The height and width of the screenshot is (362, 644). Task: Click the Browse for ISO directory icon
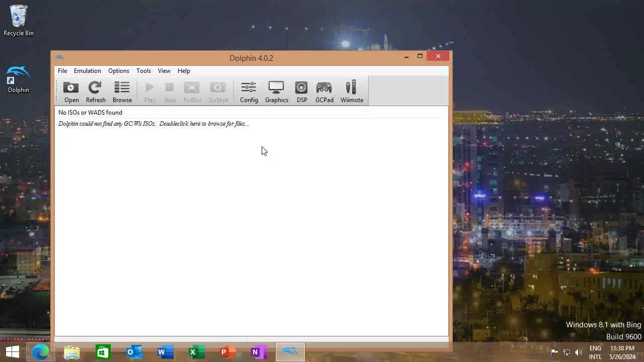pos(122,92)
